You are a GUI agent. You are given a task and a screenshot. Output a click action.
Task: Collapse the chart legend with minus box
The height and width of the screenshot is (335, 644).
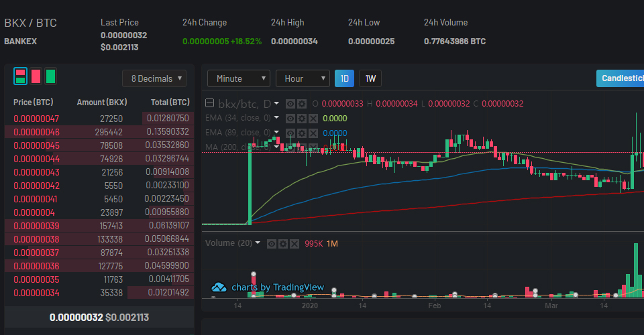209,103
